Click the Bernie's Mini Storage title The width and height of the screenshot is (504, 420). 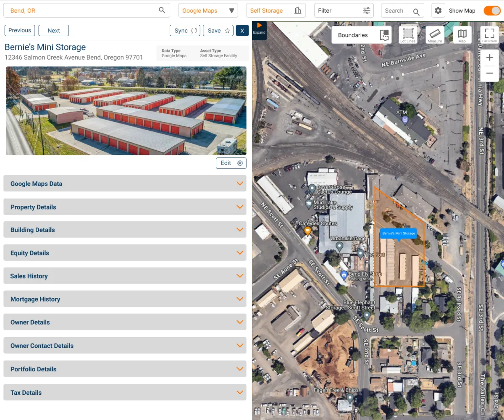tap(45, 47)
